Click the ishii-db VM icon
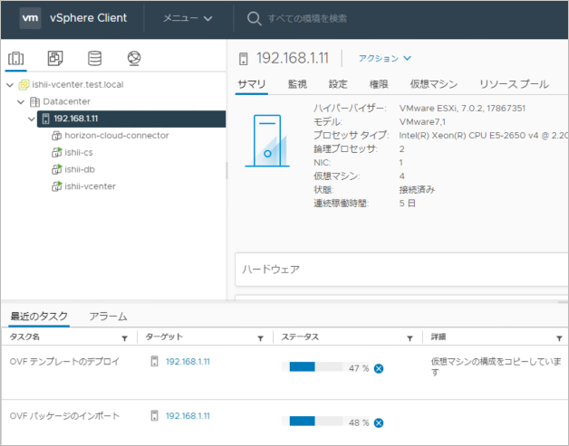This screenshot has width=569, height=446. [x=57, y=169]
